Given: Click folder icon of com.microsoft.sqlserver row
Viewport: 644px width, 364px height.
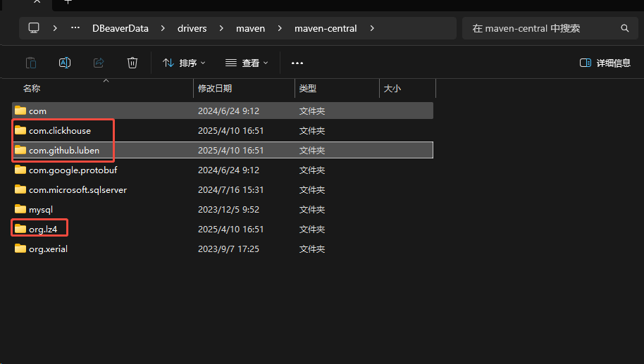Looking at the screenshot, I should 20,189.
